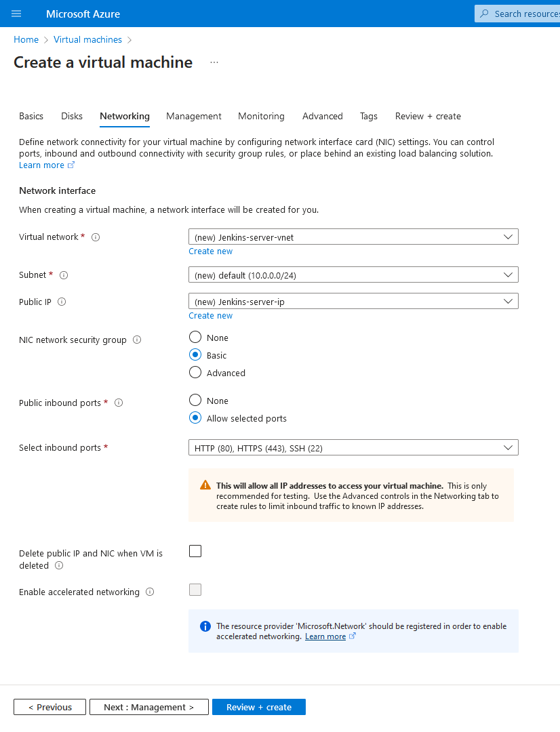Image resolution: width=560 pixels, height=732 pixels.
Task: Show info for Enable accelerated networking
Action: click(150, 592)
